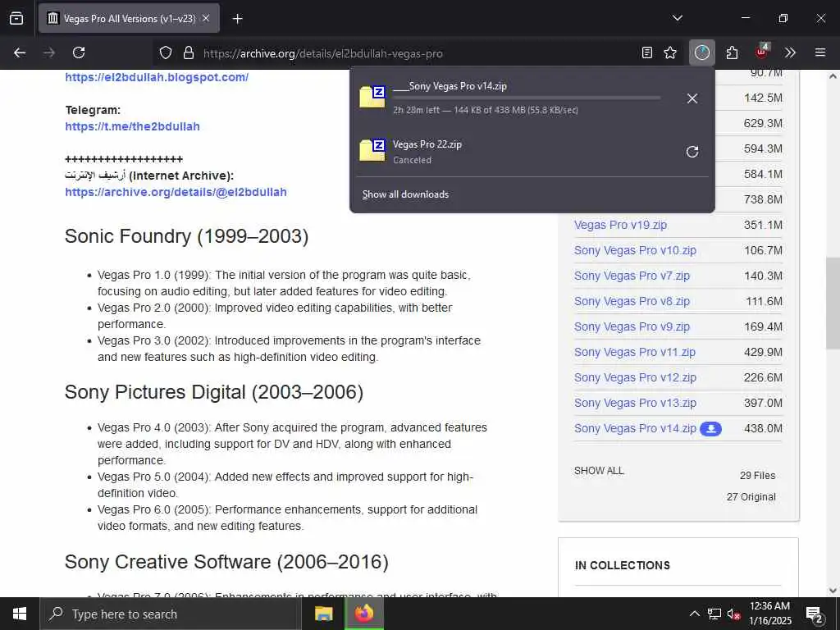Click the 27 Original count
Image resolution: width=840 pixels, height=630 pixels.
[751, 497]
